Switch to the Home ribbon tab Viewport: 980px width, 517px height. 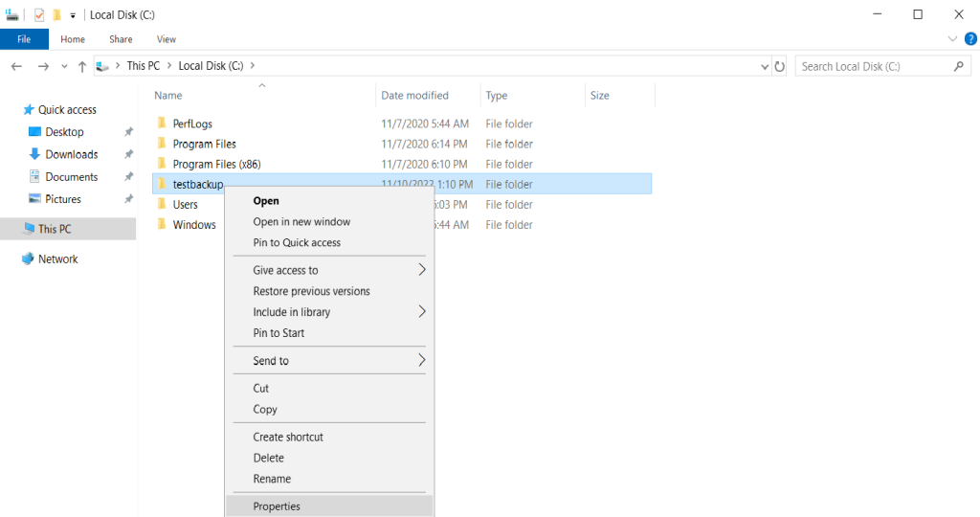click(x=73, y=38)
